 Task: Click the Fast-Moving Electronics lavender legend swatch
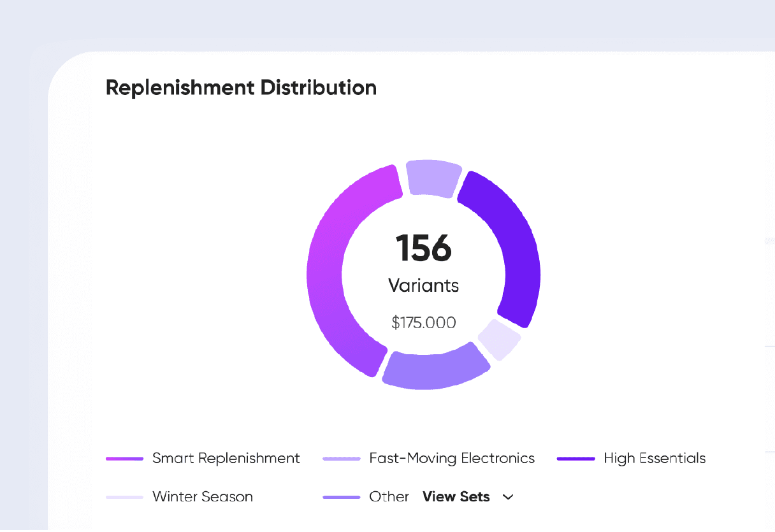(x=342, y=459)
